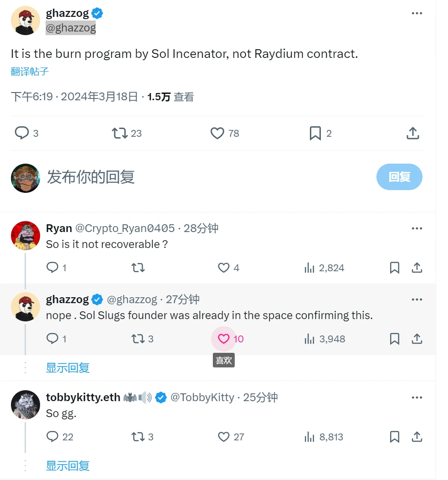Share the main post via share icon
Image resolution: width=448 pixels, height=480 pixels.
[x=412, y=133]
